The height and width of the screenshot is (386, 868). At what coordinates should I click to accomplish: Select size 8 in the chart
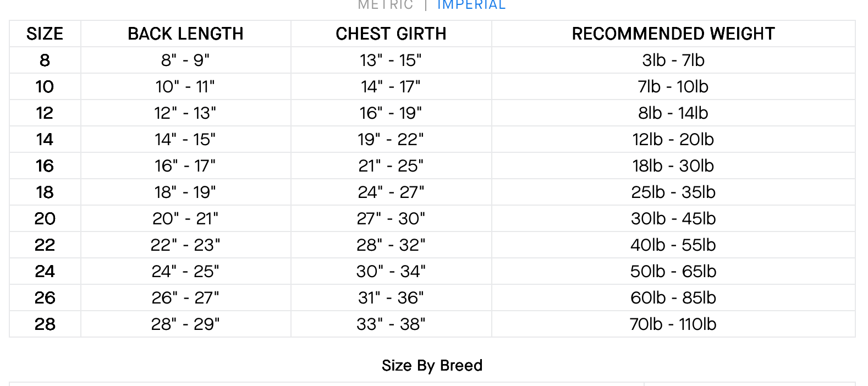tap(45, 60)
